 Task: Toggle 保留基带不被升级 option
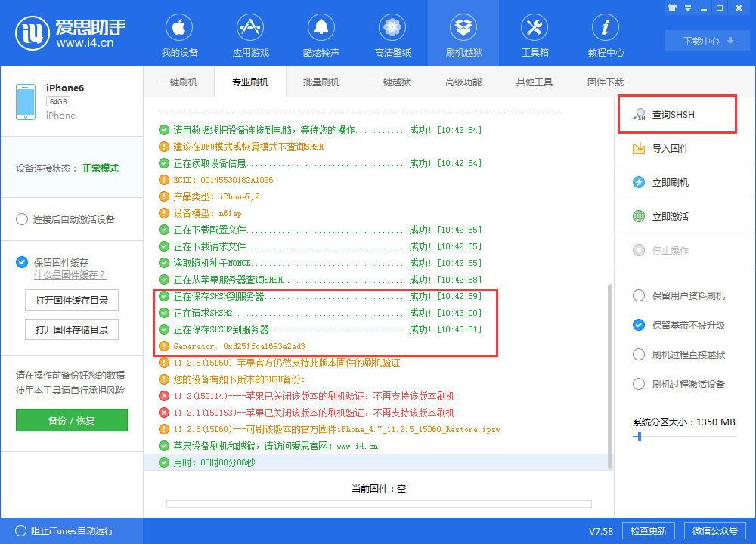[x=639, y=325]
